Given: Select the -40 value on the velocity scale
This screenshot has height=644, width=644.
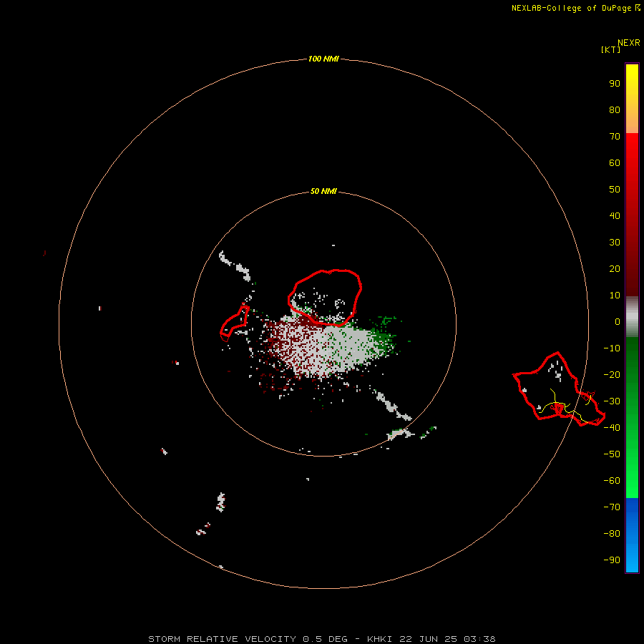Looking at the screenshot, I should tap(612, 428).
